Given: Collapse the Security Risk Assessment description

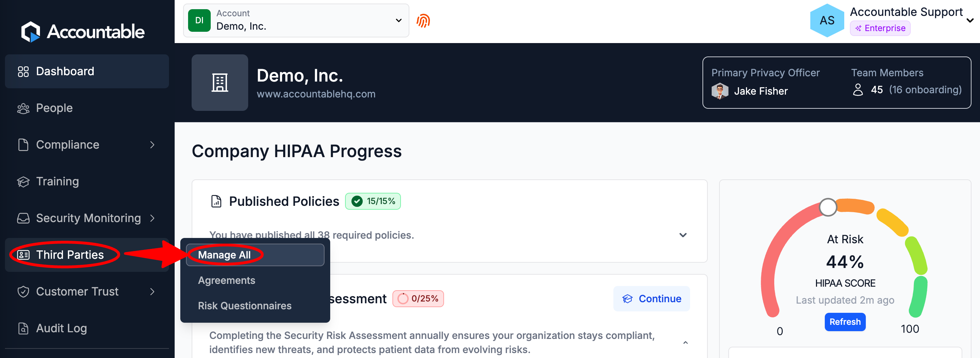Looking at the screenshot, I should click(x=685, y=342).
